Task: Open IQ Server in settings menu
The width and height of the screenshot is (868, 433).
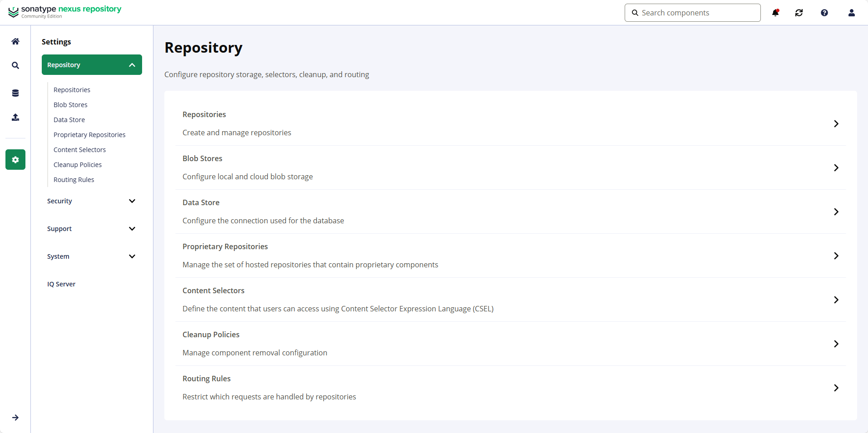Action: 61,284
